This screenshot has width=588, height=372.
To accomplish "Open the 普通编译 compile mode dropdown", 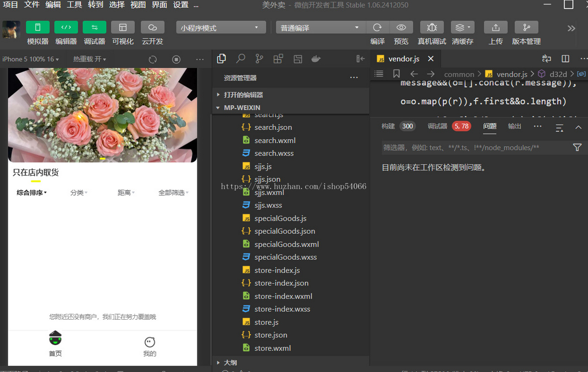I will point(320,27).
